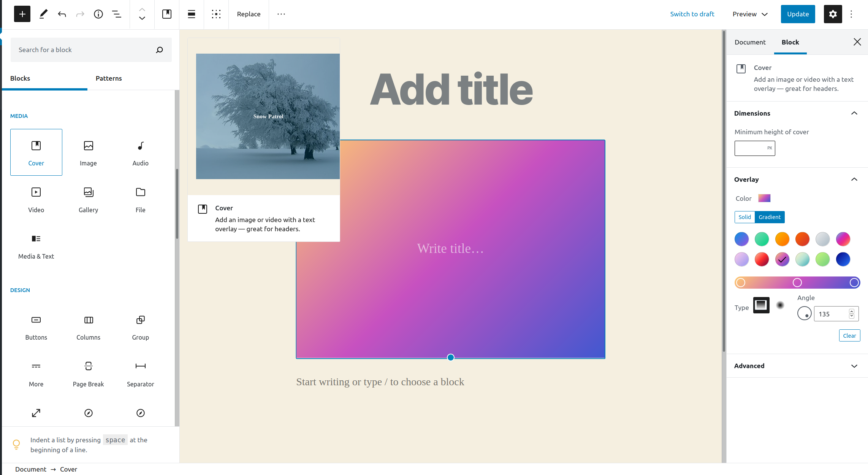This screenshot has width=868, height=475.
Task: Expand the Advanced panel
Action: pyautogui.click(x=854, y=366)
